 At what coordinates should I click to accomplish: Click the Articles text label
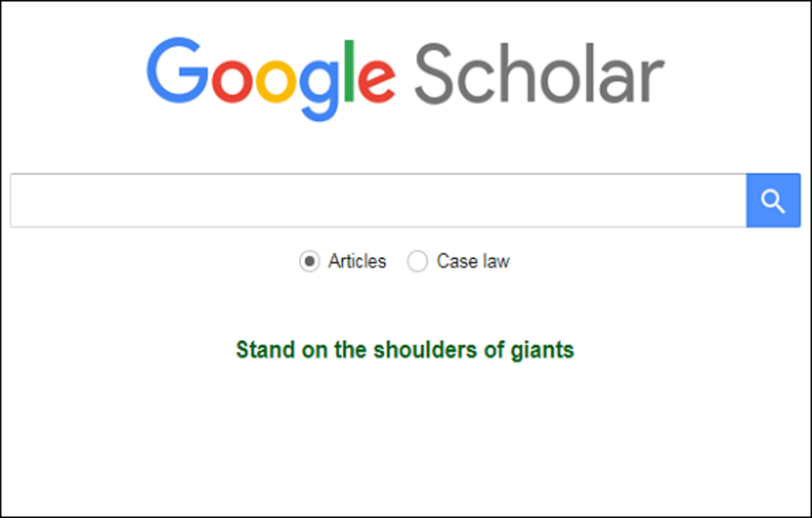(x=358, y=261)
